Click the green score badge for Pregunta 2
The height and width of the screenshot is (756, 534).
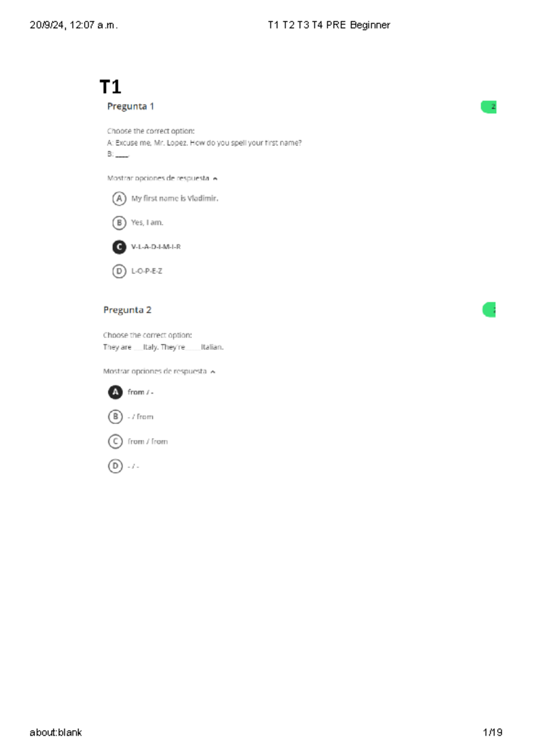click(489, 310)
